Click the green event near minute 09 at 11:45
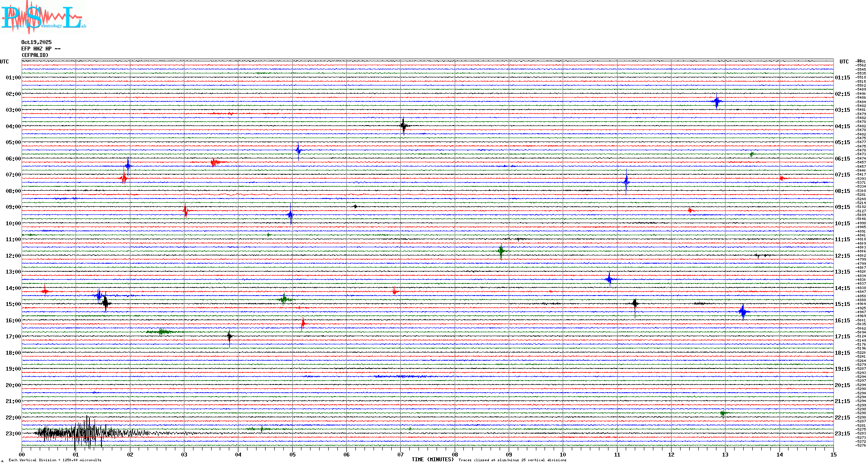This screenshot has width=868, height=466. tap(501, 251)
